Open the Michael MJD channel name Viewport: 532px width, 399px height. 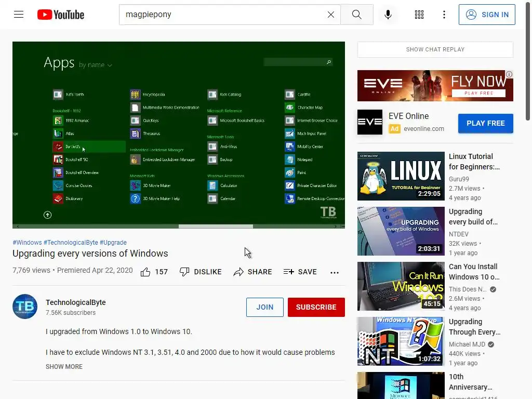467,344
